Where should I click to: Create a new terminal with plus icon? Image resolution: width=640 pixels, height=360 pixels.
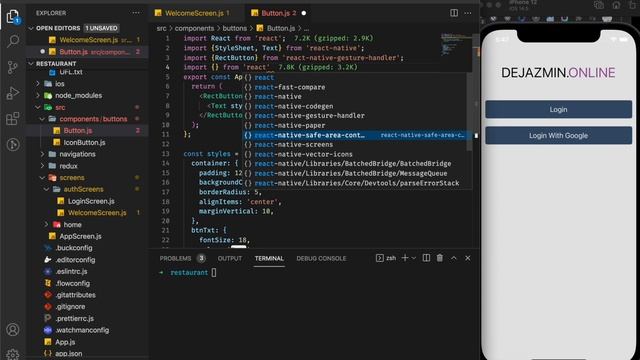pos(405,258)
